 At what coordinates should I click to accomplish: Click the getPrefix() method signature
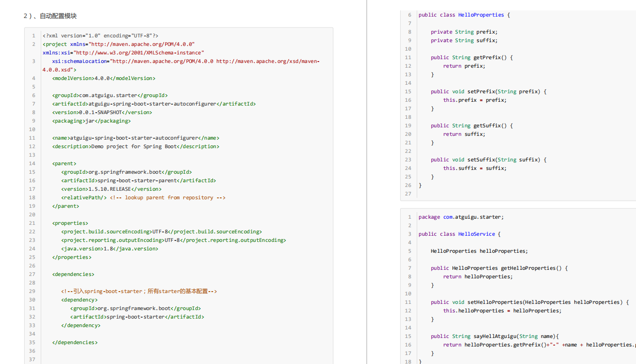click(x=472, y=58)
